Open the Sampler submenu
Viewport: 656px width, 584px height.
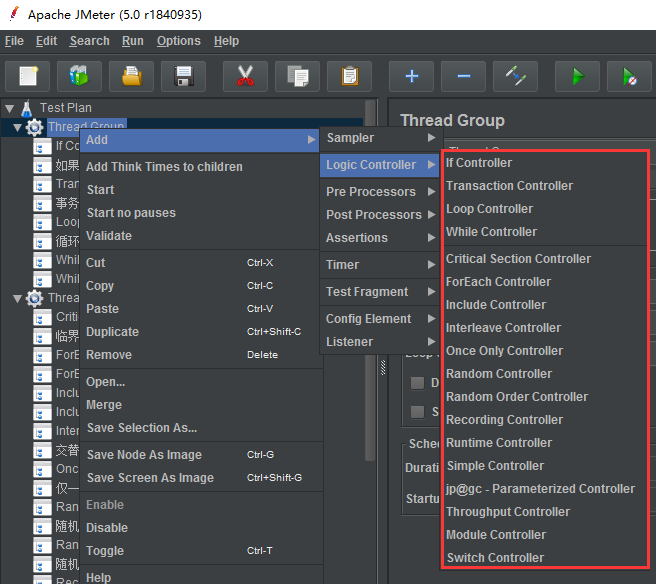click(380, 138)
